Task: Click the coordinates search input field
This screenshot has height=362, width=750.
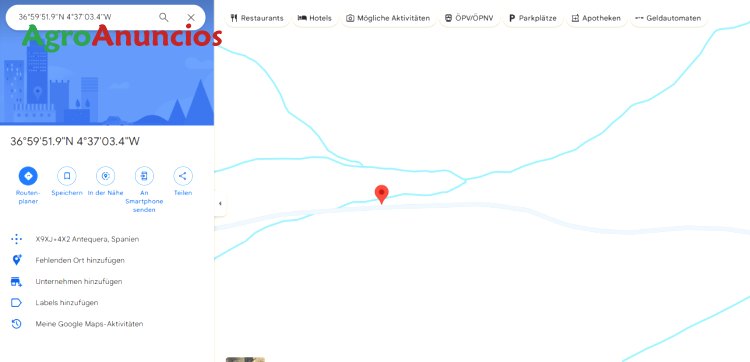Action: coord(85,18)
